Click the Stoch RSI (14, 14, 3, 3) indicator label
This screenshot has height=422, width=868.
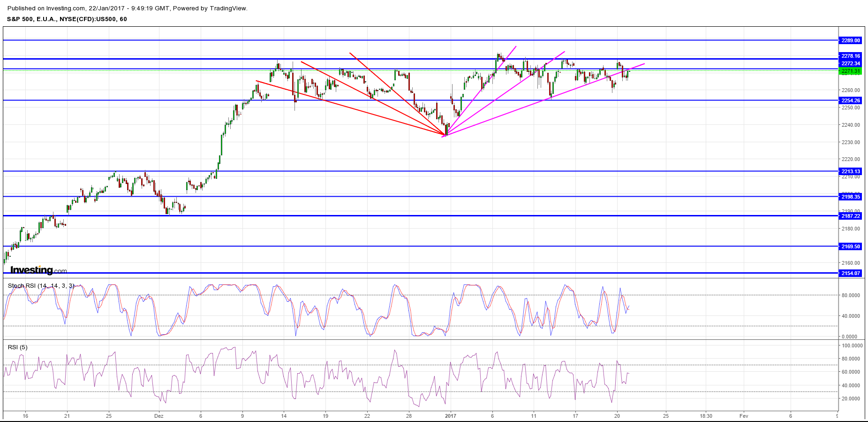[x=41, y=285]
